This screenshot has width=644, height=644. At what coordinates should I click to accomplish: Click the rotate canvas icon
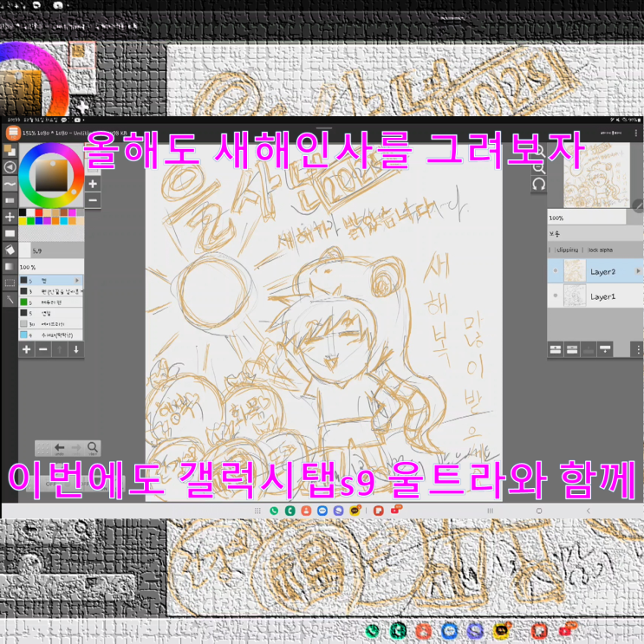click(539, 184)
